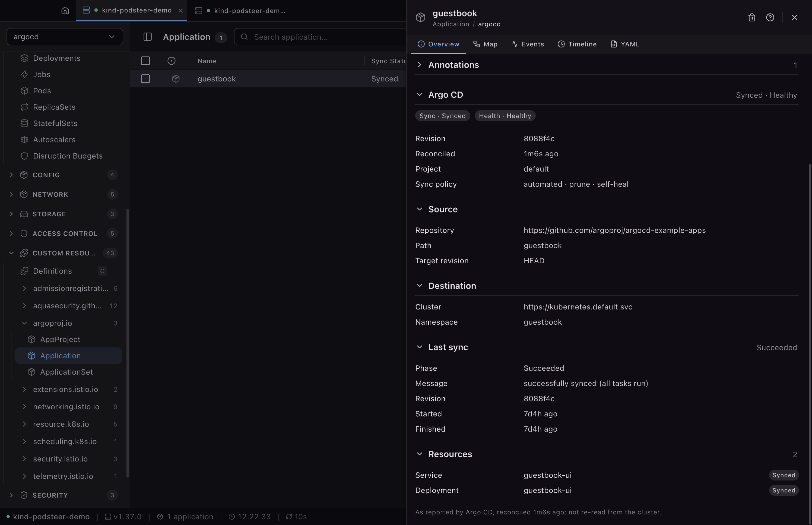Click the ReplicaSets repeat icon
This screenshot has height=525, width=812.
[24, 107]
